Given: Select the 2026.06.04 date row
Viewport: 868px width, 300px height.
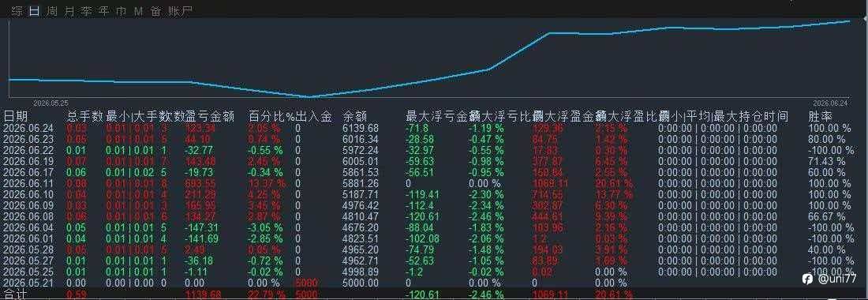Looking at the screenshot, I should (x=28, y=227).
